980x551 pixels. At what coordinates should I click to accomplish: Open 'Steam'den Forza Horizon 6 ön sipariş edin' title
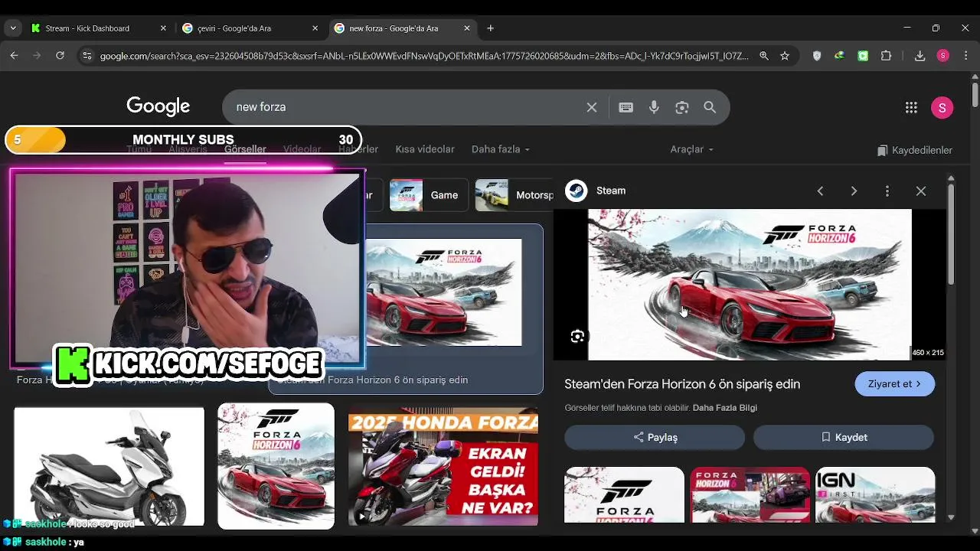point(682,384)
